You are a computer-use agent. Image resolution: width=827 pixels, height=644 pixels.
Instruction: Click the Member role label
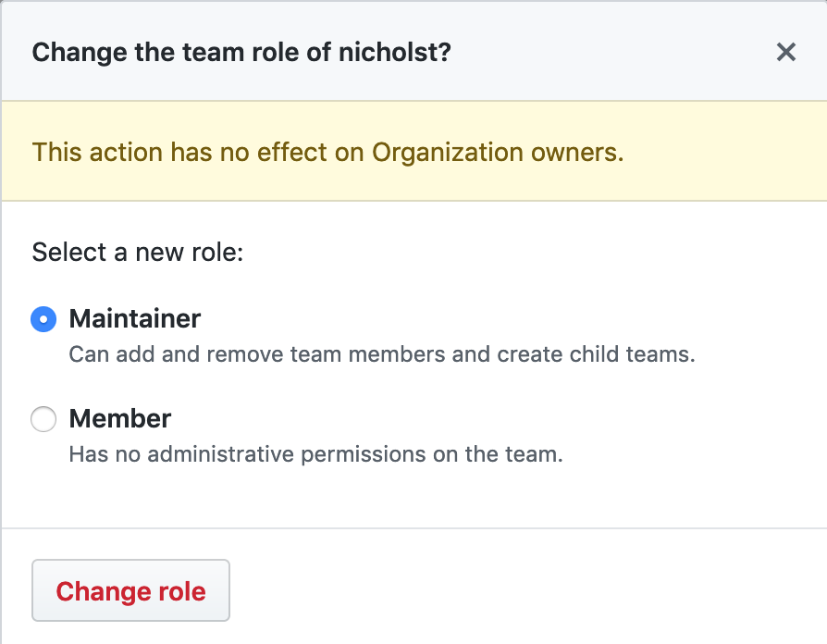(x=119, y=419)
